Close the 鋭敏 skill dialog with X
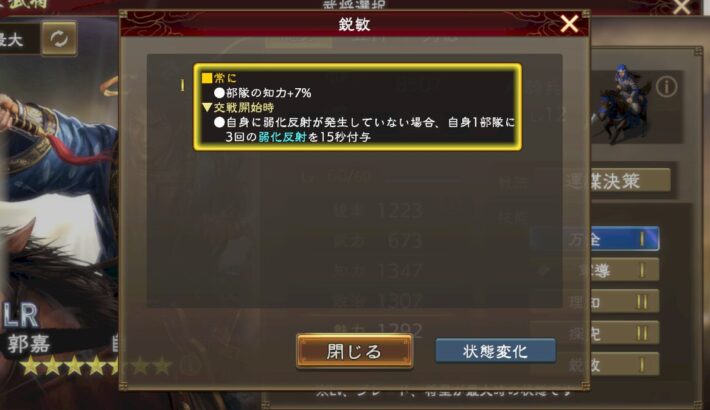710x410 pixels. 569,24
